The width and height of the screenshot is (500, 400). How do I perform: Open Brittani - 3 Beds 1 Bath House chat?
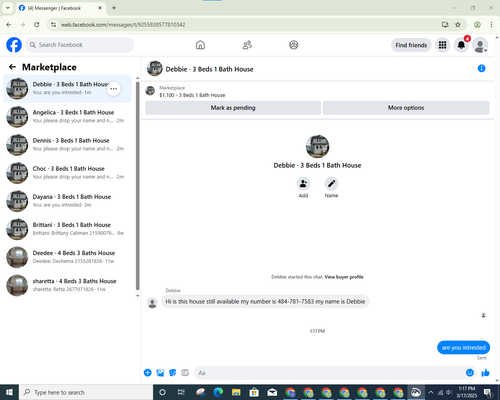[x=68, y=229]
